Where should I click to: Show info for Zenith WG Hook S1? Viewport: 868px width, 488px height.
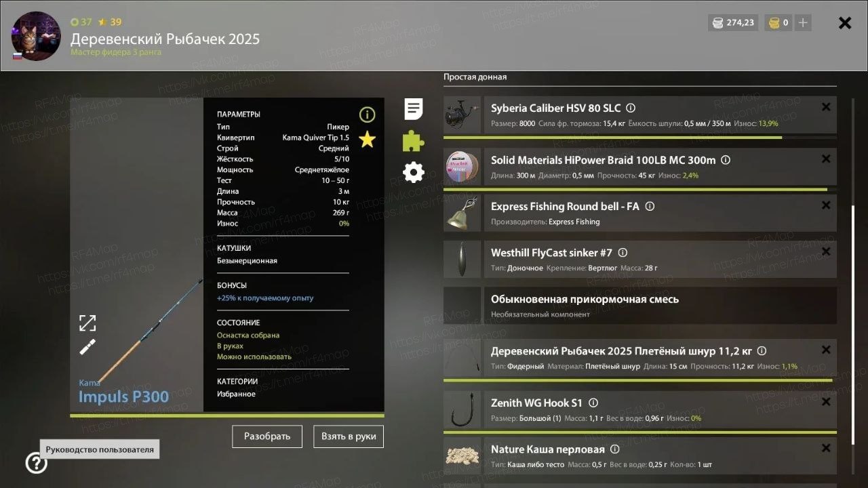coord(593,403)
